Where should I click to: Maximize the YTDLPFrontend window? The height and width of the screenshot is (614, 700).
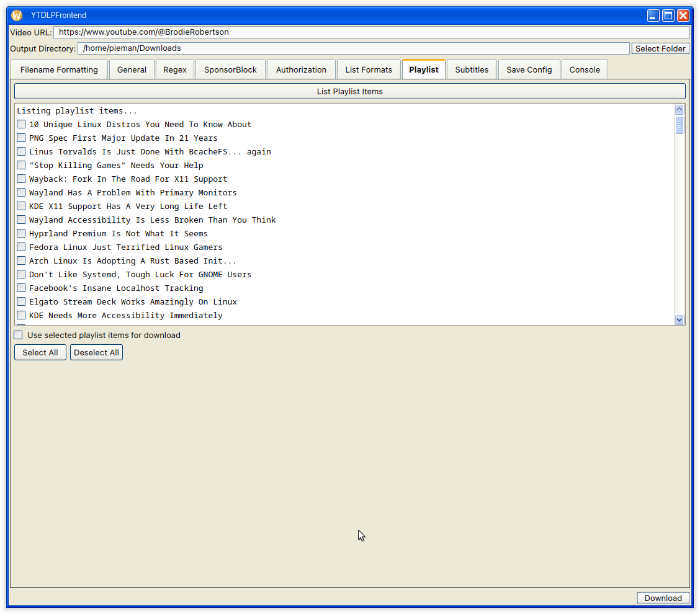click(x=668, y=16)
